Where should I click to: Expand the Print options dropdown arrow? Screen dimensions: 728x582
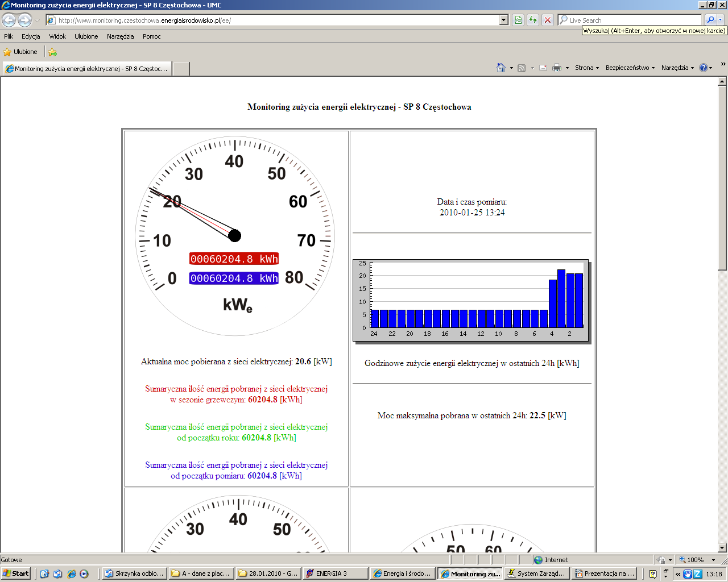tap(567, 68)
